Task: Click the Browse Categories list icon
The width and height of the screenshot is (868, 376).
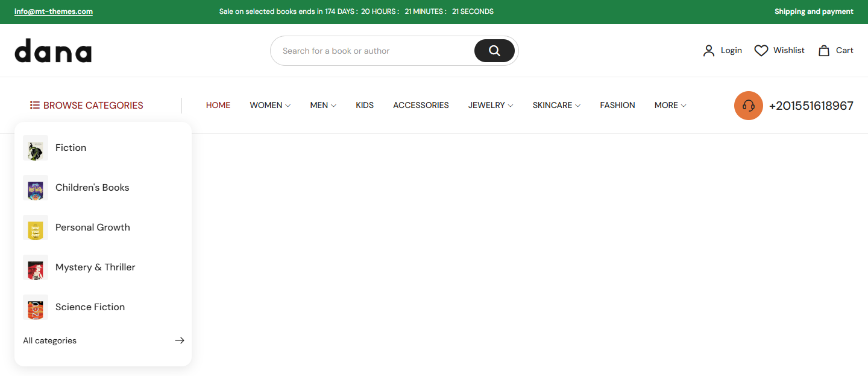Action: (x=35, y=105)
